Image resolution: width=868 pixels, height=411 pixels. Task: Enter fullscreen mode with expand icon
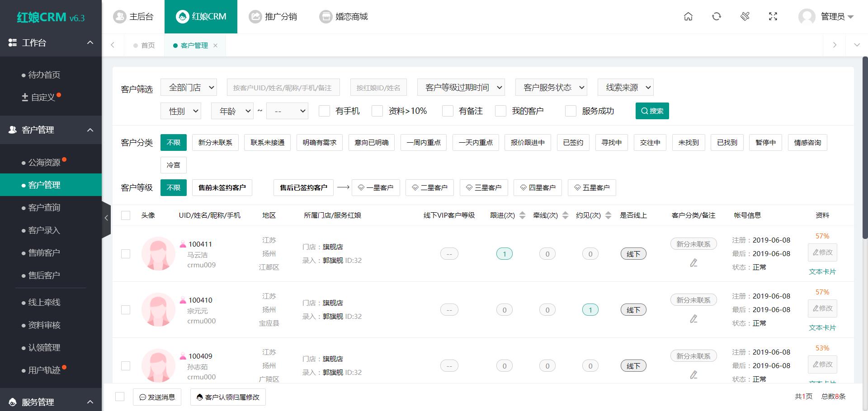tap(773, 17)
